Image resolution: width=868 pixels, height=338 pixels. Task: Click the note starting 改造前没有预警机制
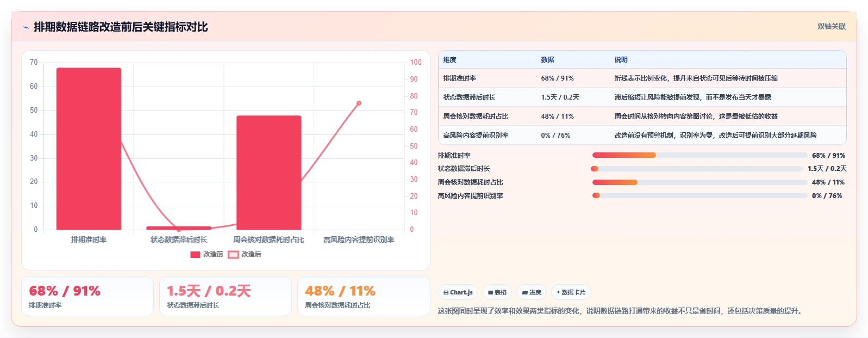(715, 136)
